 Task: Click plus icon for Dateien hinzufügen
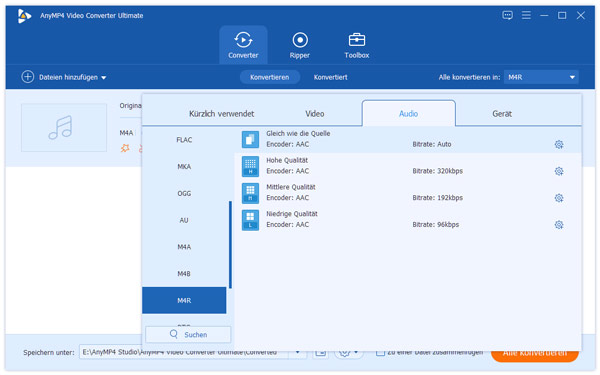coord(28,77)
